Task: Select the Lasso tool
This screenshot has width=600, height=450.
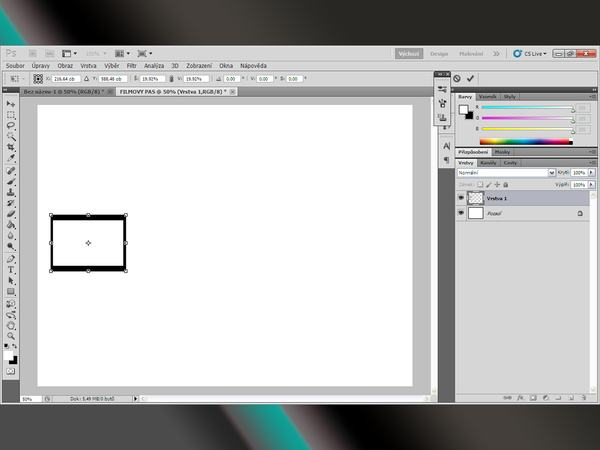Action: point(11,125)
